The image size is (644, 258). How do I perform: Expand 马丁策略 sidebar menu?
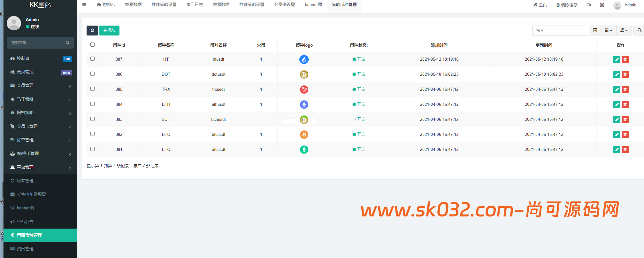point(40,99)
